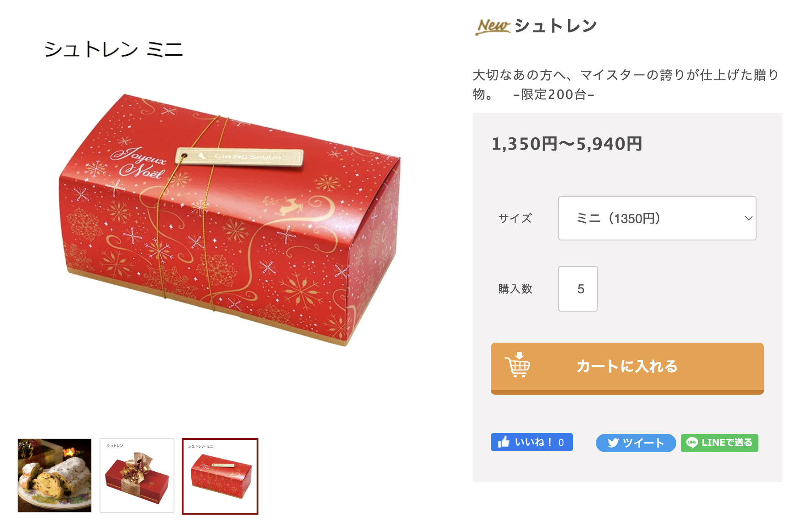Click the gold New badge
Screen dimensions: 810x532
click(x=493, y=26)
